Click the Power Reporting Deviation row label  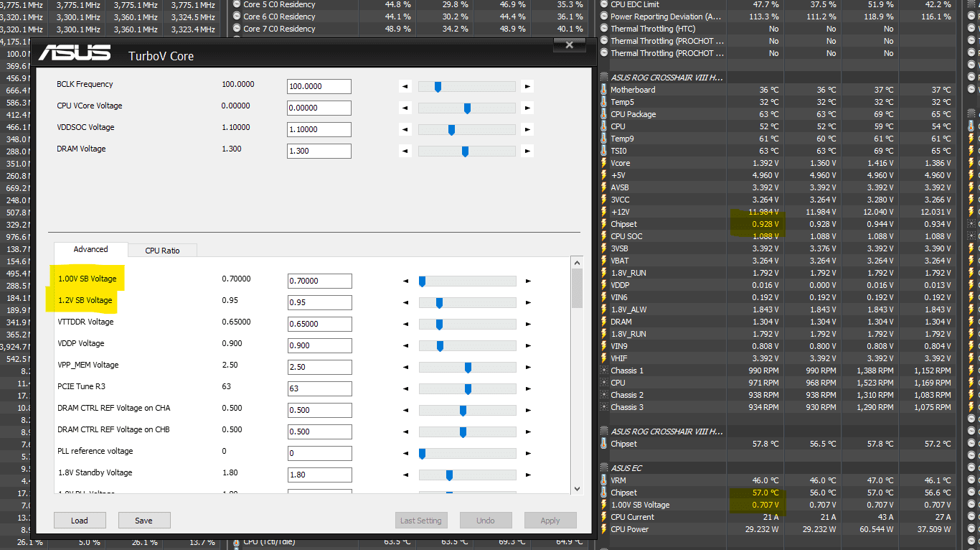tap(666, 17)
